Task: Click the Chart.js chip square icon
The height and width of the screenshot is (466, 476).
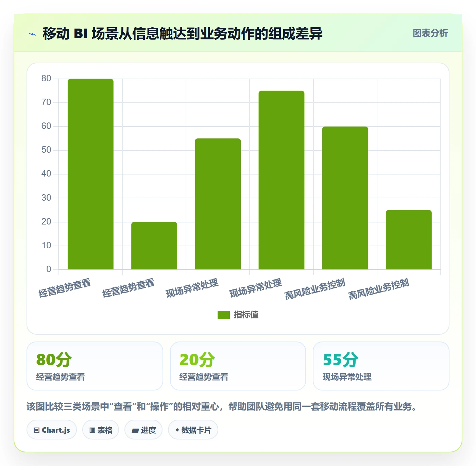Action: (x=37, y=430)
